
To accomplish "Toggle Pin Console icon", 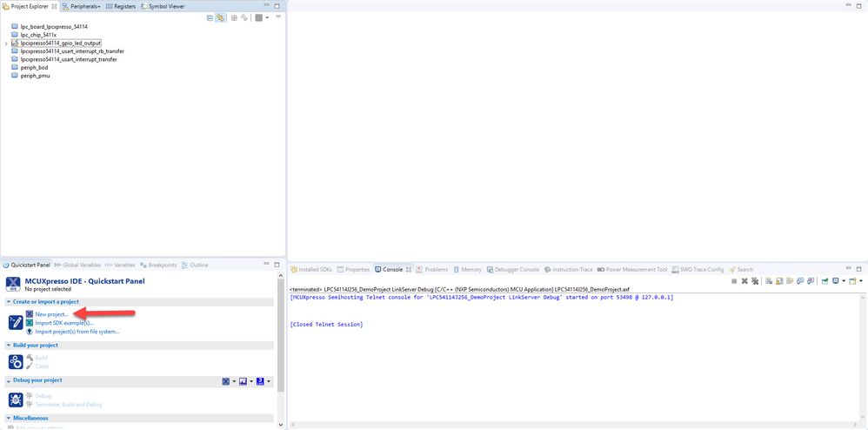I will [825, 281].
